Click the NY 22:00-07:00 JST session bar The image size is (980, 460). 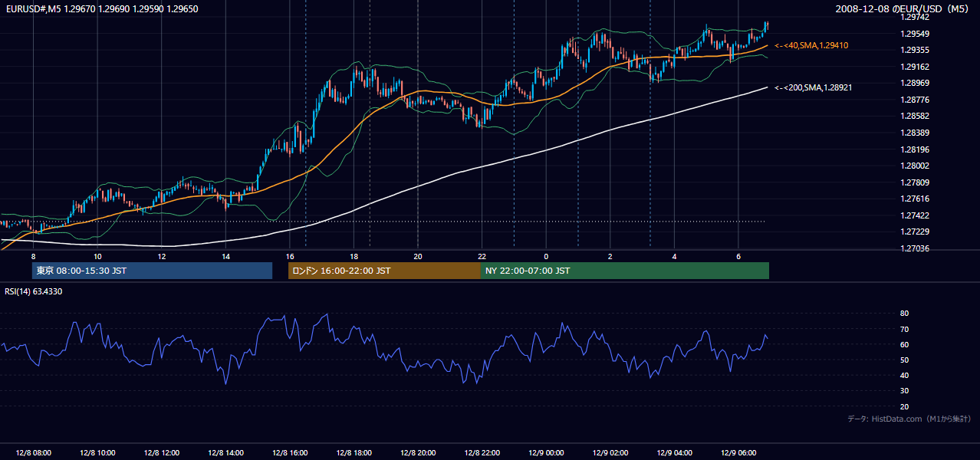click(625, 271)
